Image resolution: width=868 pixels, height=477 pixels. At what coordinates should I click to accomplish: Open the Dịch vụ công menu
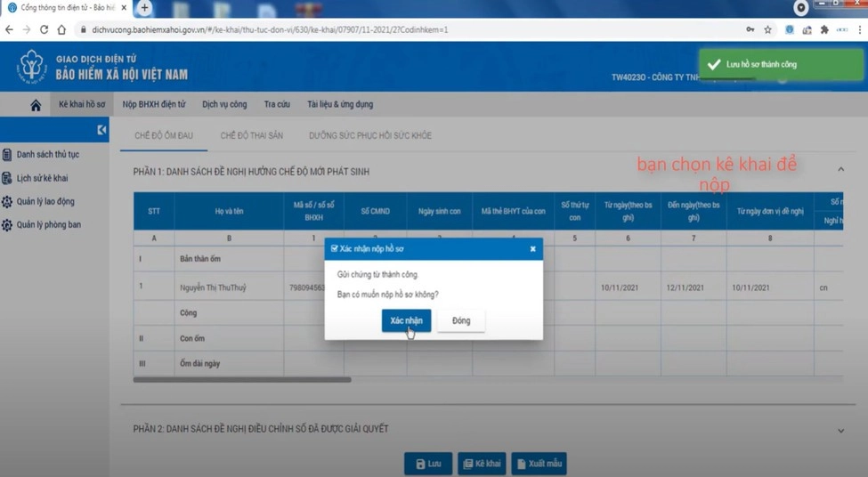pos(224,105)
